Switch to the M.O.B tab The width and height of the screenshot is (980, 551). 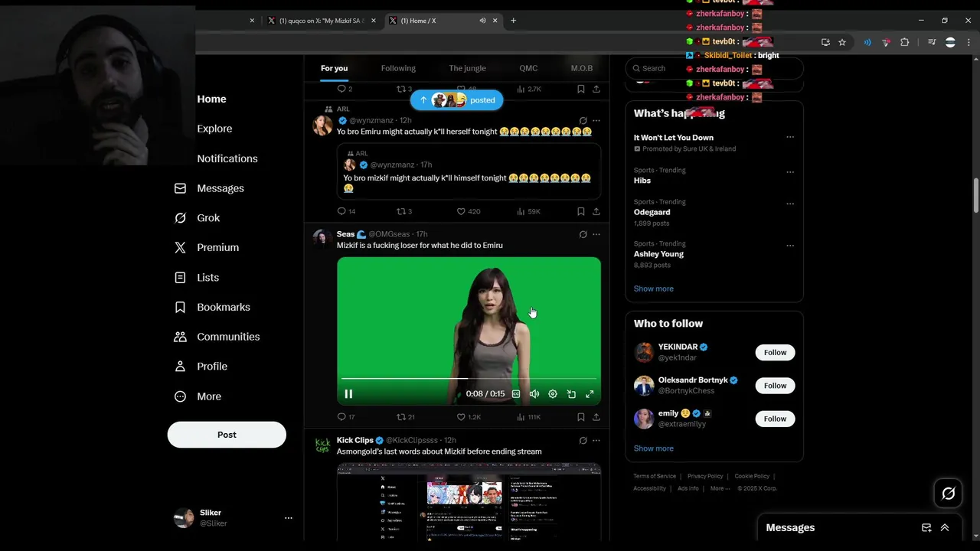[582, 68]
